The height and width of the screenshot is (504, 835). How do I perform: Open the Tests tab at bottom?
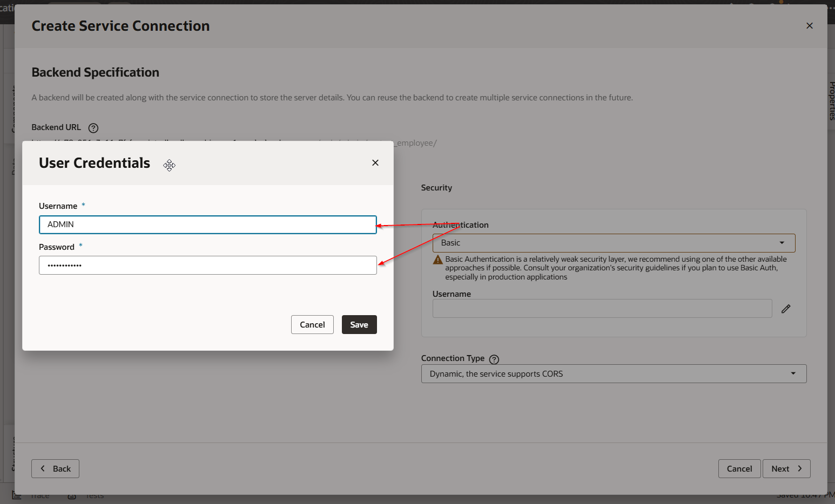click(x=95, y=496)
